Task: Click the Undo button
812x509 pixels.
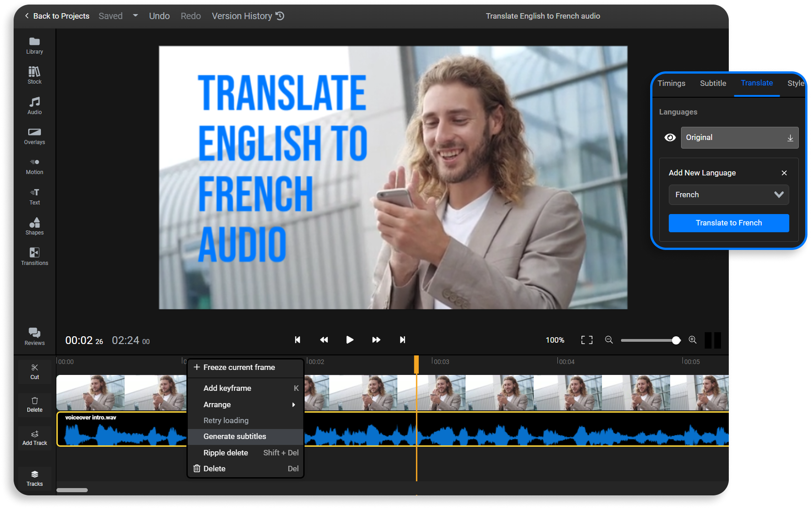Action: [x=159, y=16]
